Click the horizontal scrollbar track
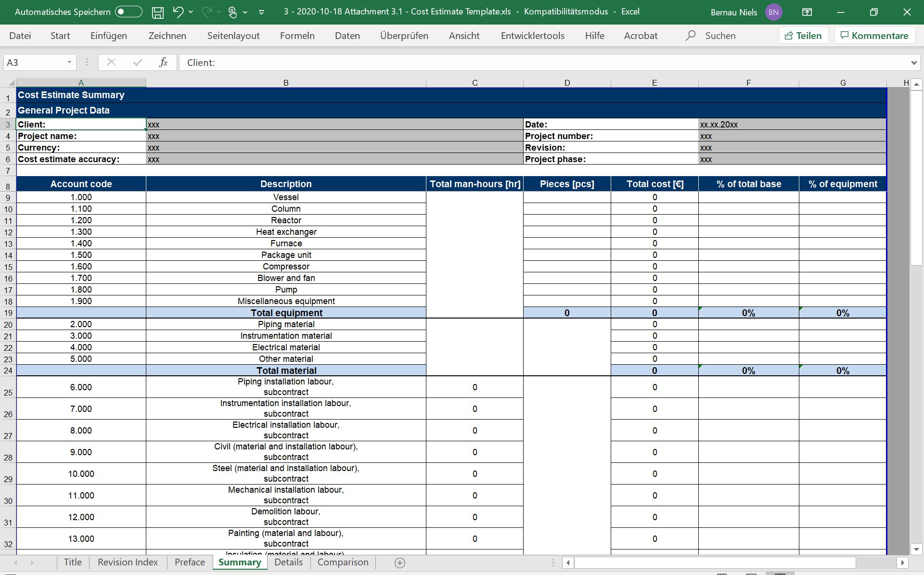Image resolution: width=924 pixels, height=575 pixels. click(x=876, y=562)
